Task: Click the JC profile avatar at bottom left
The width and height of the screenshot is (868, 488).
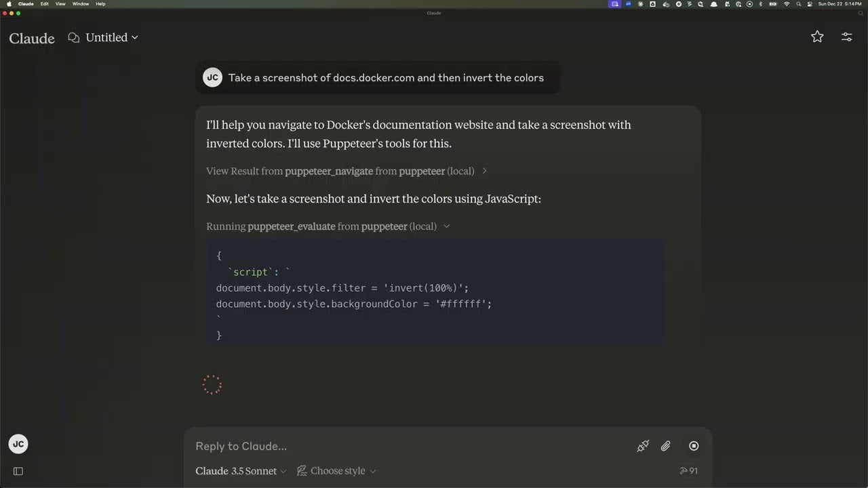Action: click(x=18, y=445)
